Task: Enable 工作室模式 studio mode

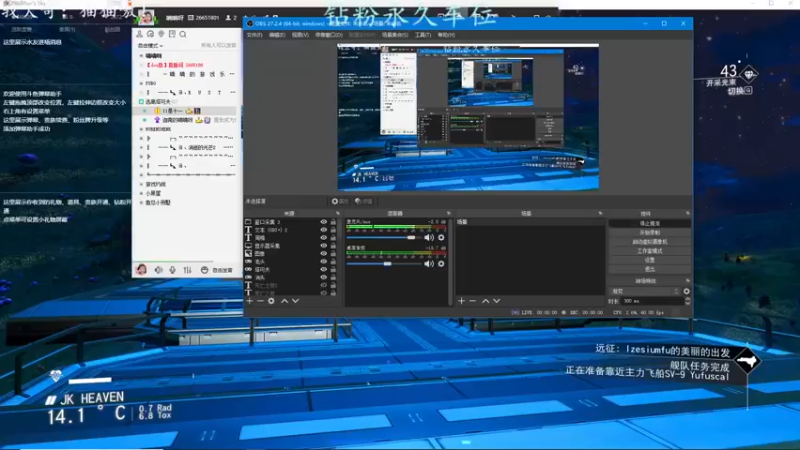Action: 649,251
